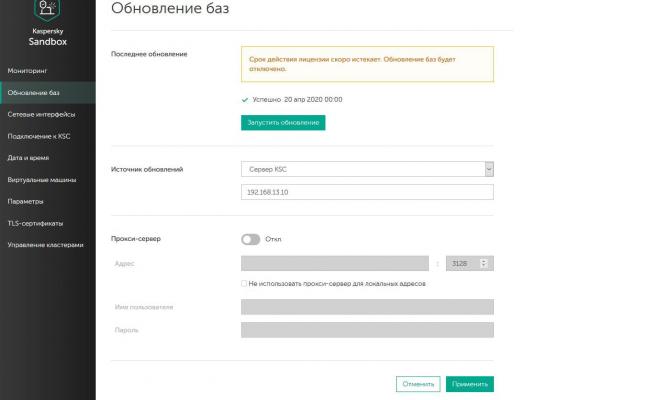670x400 pixels.
Task: Open TLS-сертификаты page
Action: tap(35, 223)
